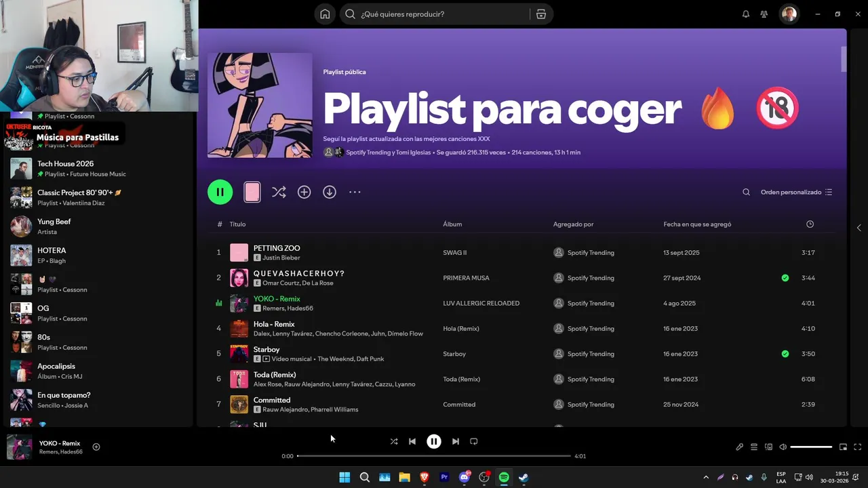Search within the playlist

[746, 192]
